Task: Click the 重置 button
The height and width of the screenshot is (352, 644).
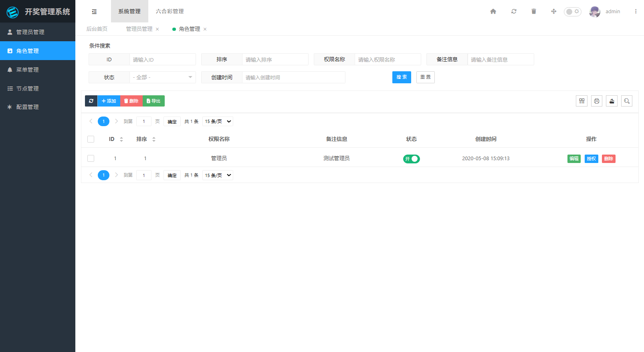Action: (426, 77)
